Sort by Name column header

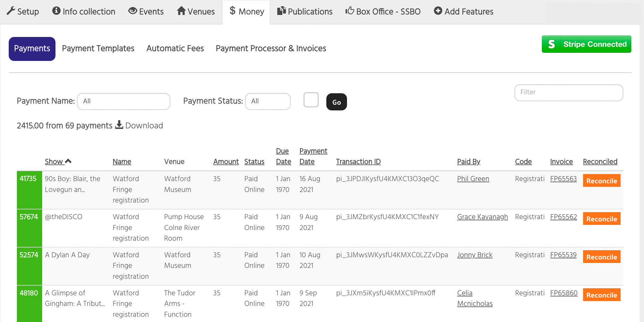coord(122,162)
